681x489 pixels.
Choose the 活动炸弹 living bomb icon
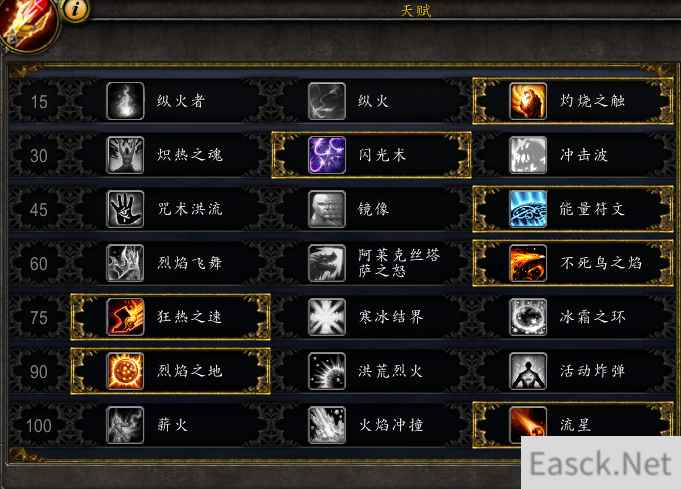[x=528, y=371]
